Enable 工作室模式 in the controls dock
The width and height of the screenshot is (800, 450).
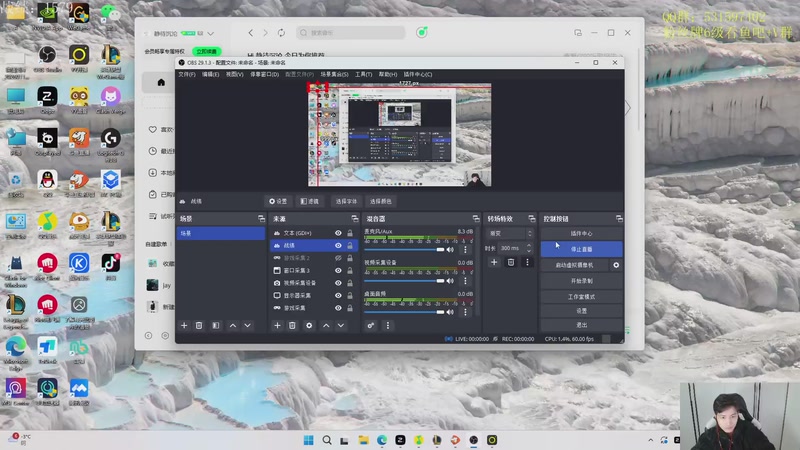[581, 297]
